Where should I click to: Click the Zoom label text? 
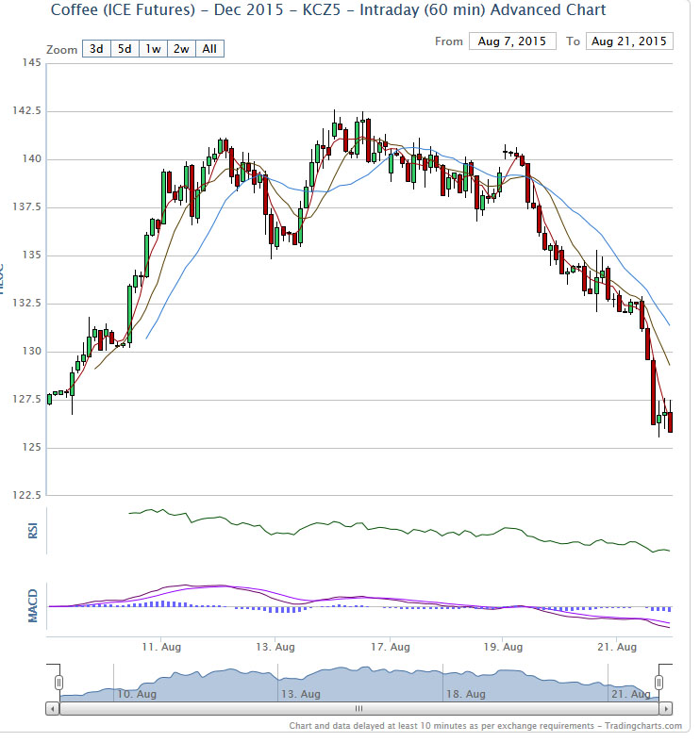coord(61,50)
